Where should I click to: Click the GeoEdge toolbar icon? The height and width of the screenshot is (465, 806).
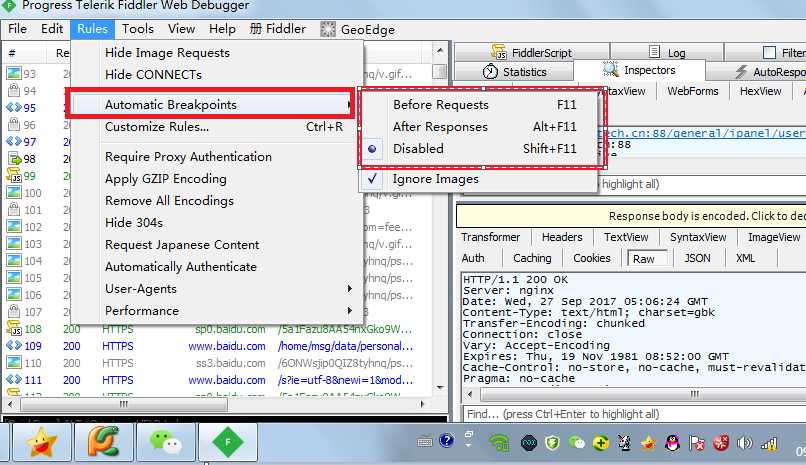click(327, 29)
